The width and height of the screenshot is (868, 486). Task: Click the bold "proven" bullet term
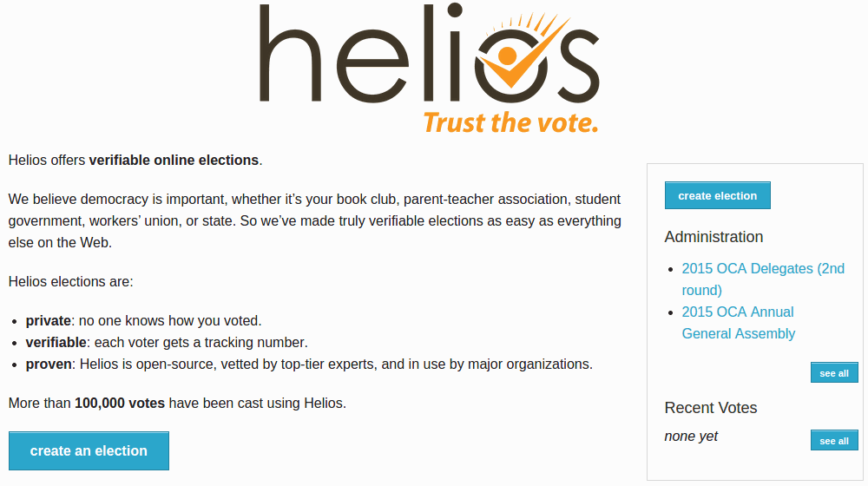click(x=49, y=364)
